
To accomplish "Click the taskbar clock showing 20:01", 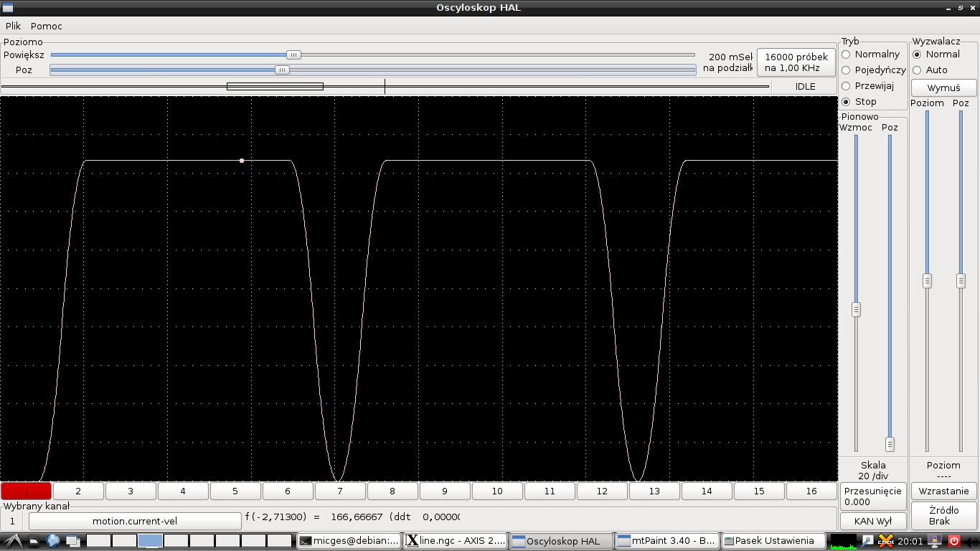I will (x=910, y=541).
